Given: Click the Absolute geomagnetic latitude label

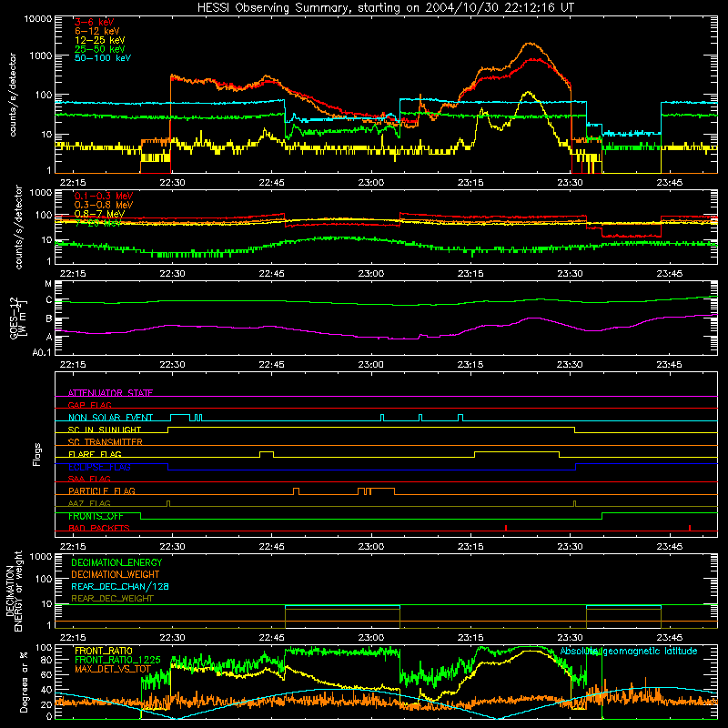Looking at the screenshot, I should tap(629, 651).
